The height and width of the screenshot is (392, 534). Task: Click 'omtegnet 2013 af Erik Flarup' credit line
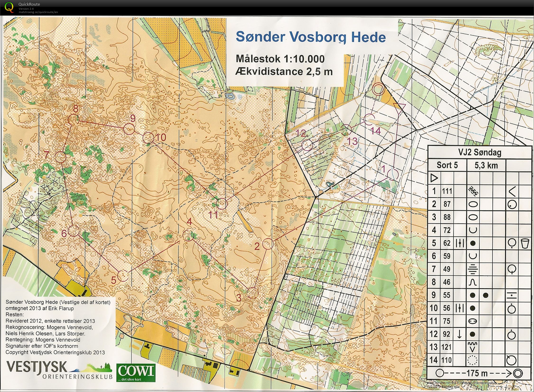tap(40, 309)
